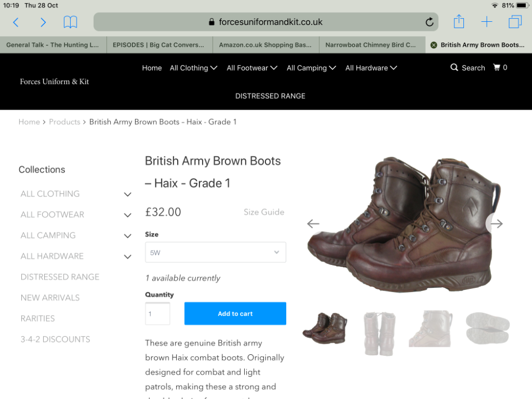This screenshot has width=532, height=399.
Task: Open 3-4-2 DISCOUNTS collection
Action: (55, 339)
